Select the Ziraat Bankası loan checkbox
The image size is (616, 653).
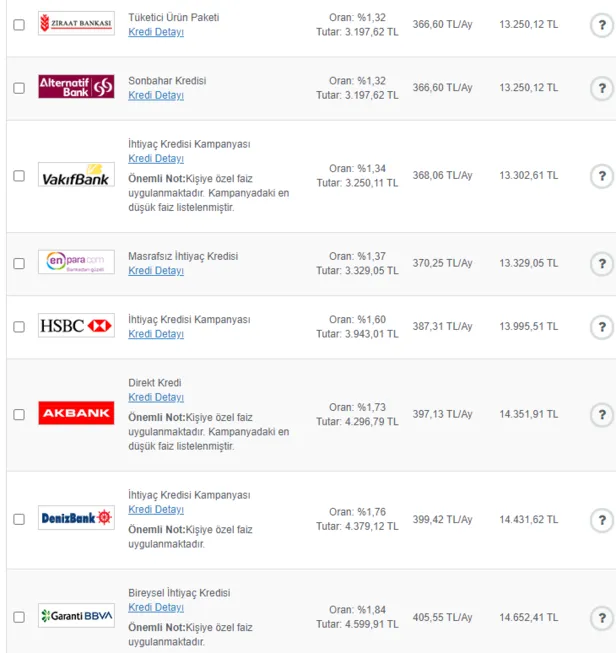(x=19, y=25)
